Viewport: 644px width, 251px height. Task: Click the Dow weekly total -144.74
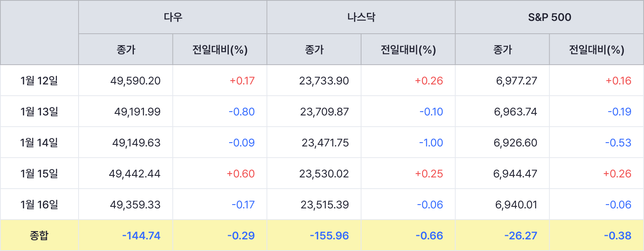pyautogui.click(x=141, y=236)
